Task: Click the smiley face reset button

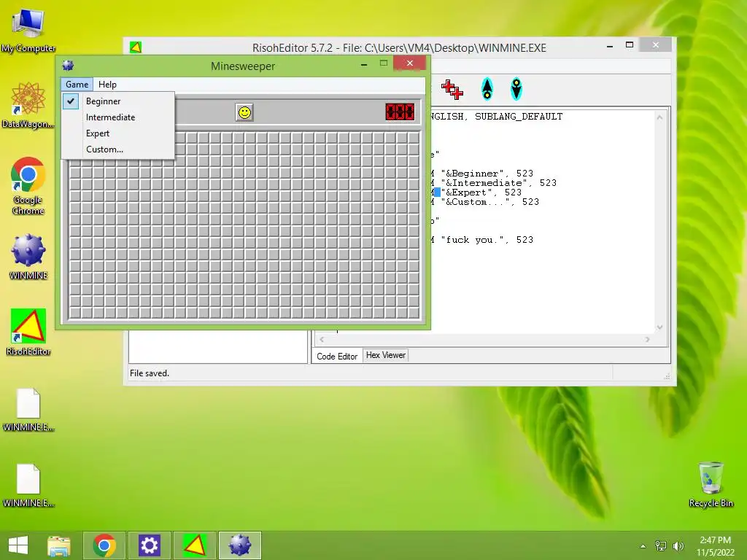Action: (244, 112)
